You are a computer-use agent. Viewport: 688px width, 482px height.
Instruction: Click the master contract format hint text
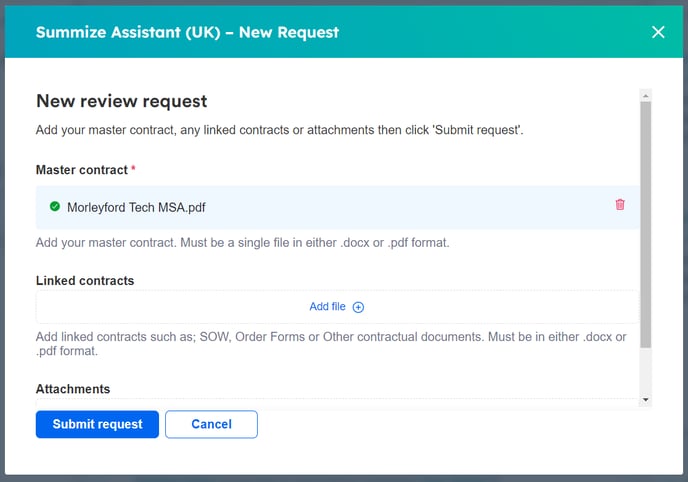point(242,243)
